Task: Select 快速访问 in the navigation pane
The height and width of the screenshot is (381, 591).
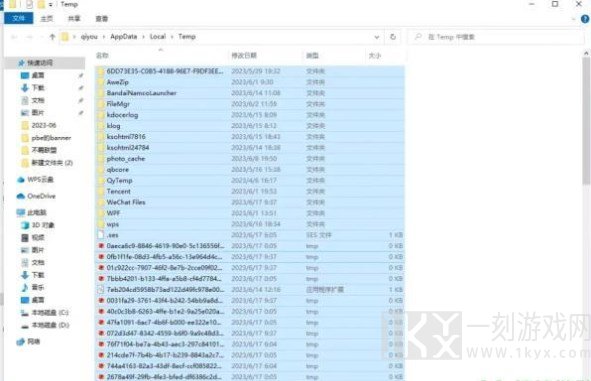Action: click(x=40, y=63)
